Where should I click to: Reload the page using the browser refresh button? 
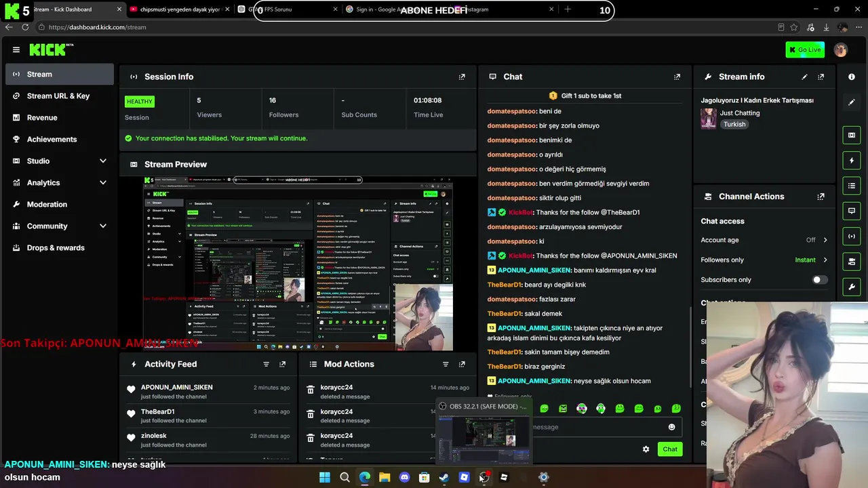coord(25,27)
